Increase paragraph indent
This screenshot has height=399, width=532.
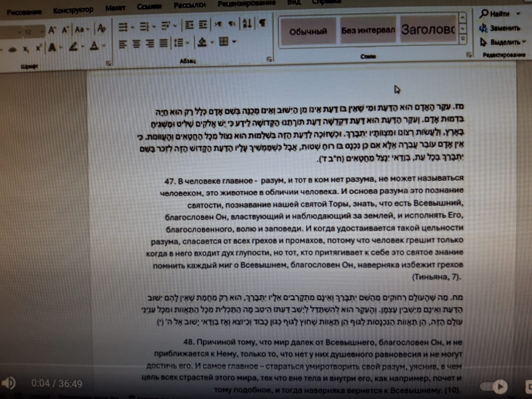203,25
